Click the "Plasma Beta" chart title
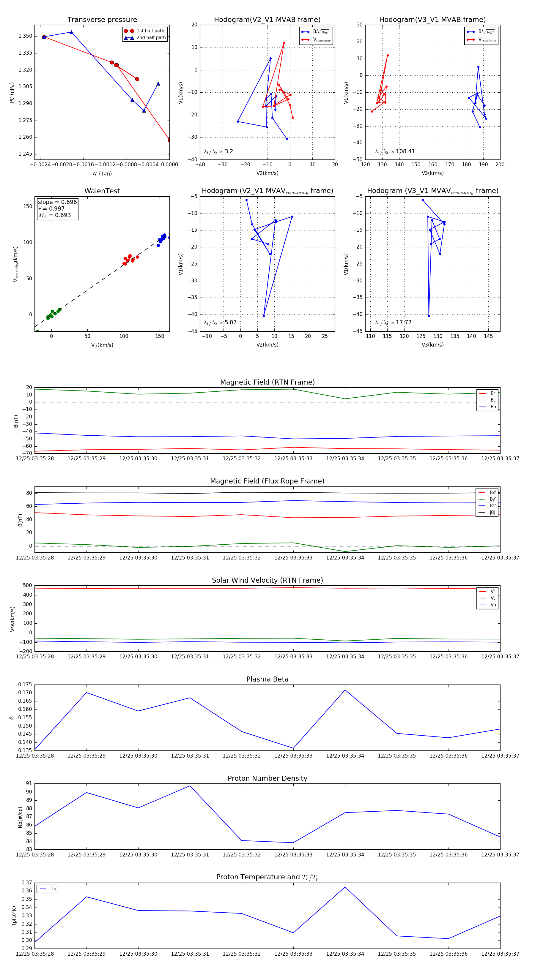Image resolution: width=535 pixels, height=980 pixels. coord(267,679)
